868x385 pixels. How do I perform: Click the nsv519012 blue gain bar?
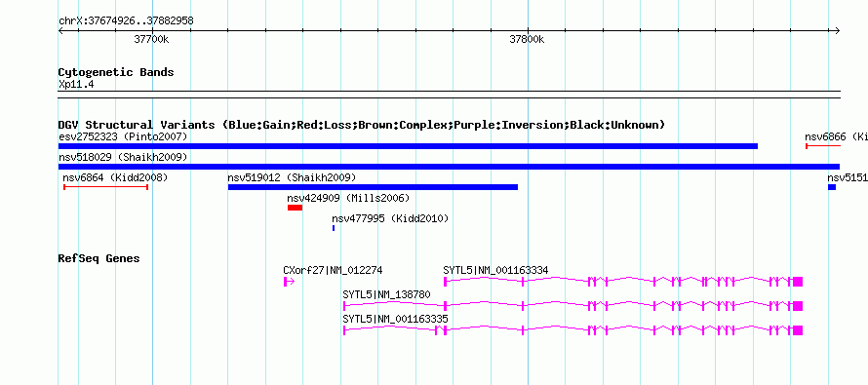[373, 187]
